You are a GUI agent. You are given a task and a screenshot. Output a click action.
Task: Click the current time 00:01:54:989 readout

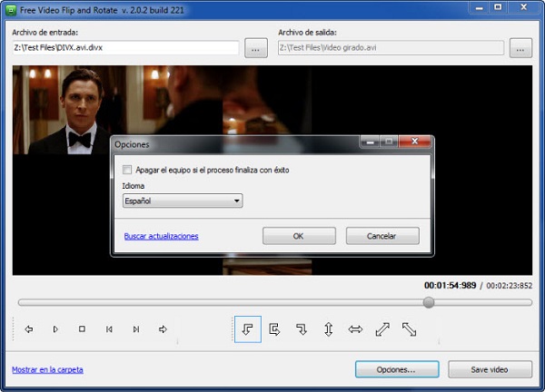[x=450, y=286]
